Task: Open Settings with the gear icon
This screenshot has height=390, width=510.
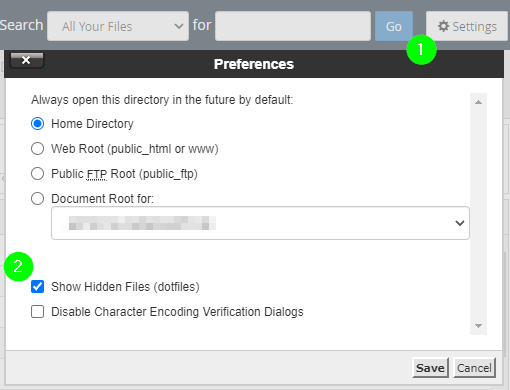Action: (467, 26)
